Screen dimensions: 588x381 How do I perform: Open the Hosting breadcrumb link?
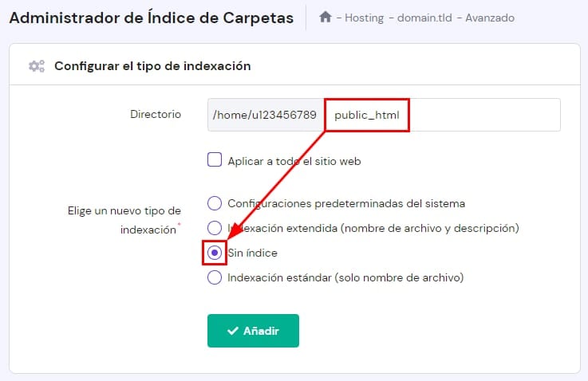click(365, 18)
